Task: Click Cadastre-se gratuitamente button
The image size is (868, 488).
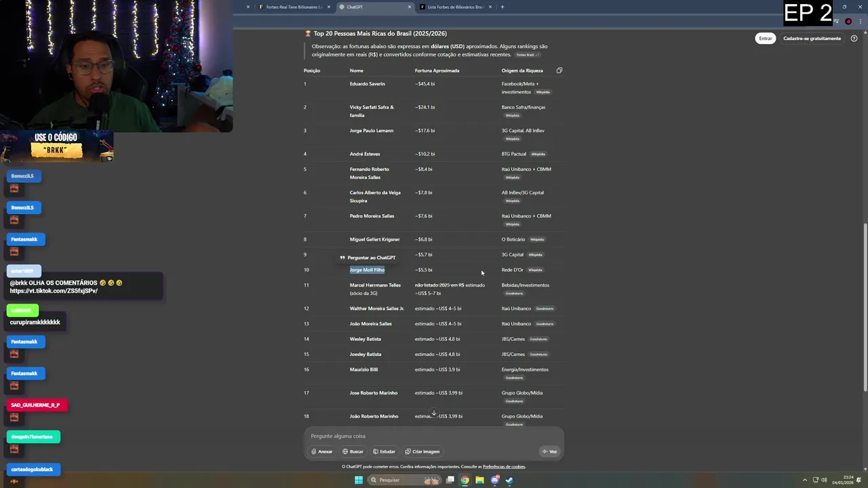Action: 812,39
